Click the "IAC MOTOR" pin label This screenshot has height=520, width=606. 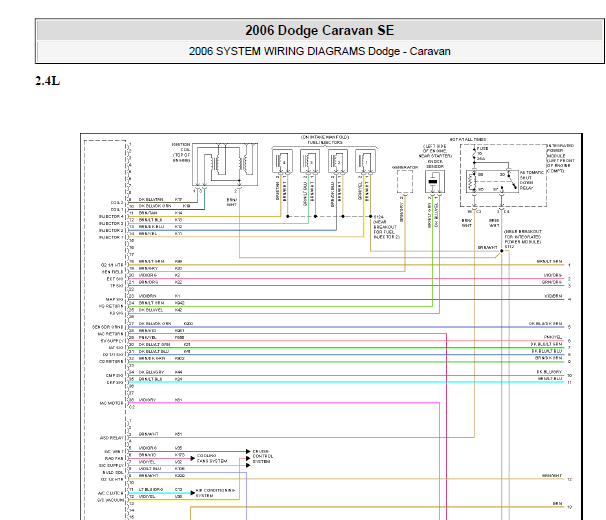[x=111, y=403]
